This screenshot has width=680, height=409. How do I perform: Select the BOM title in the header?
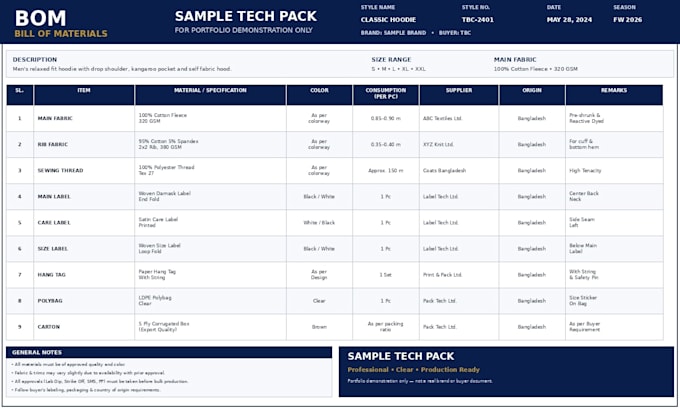click(x=40, y=19)
